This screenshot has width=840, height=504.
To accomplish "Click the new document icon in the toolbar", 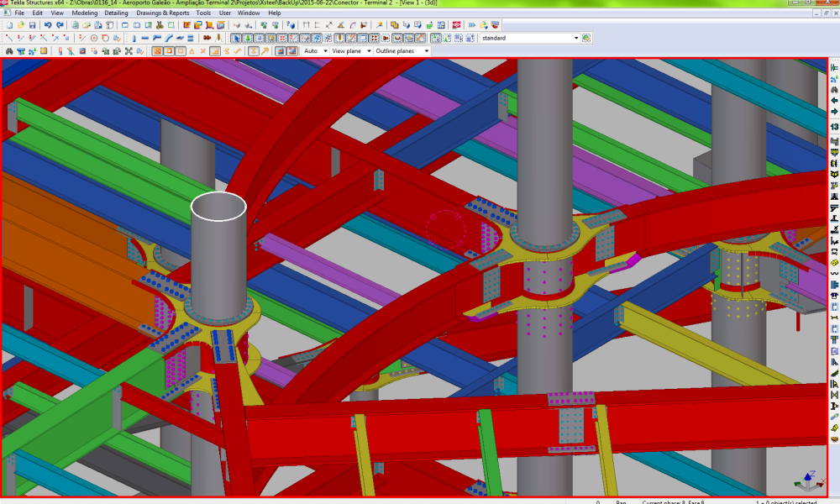I will pos(8,25).
